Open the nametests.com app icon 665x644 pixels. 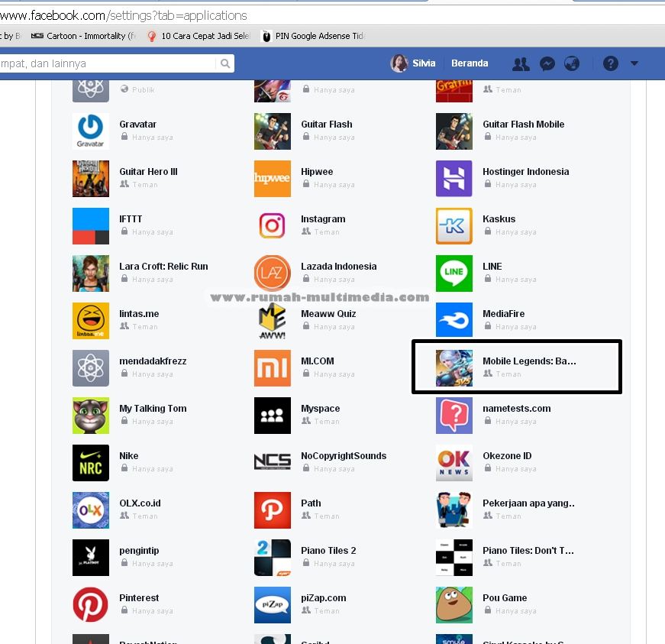(x=454, y=416)
